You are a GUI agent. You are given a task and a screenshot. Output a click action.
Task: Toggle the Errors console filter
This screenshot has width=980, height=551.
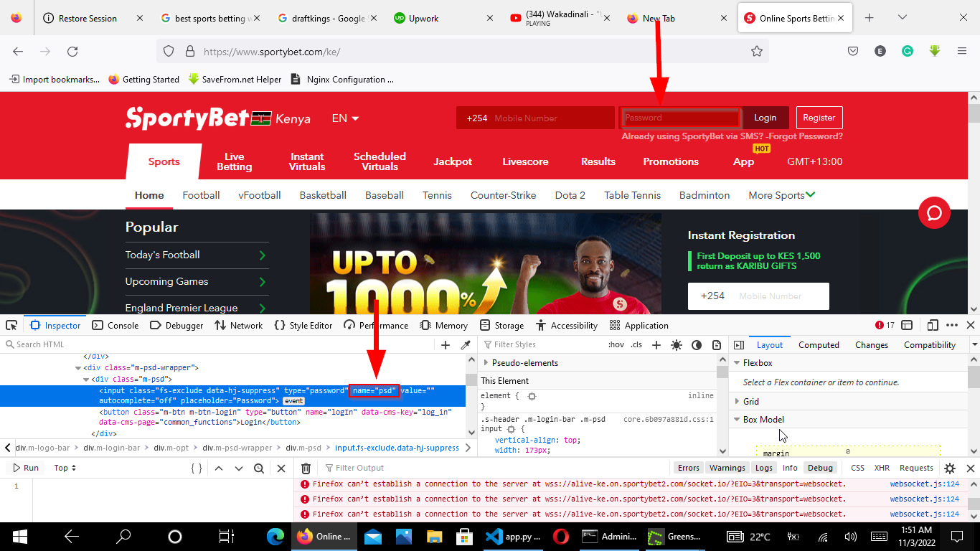pyautogui.click(x=689, y=468)
